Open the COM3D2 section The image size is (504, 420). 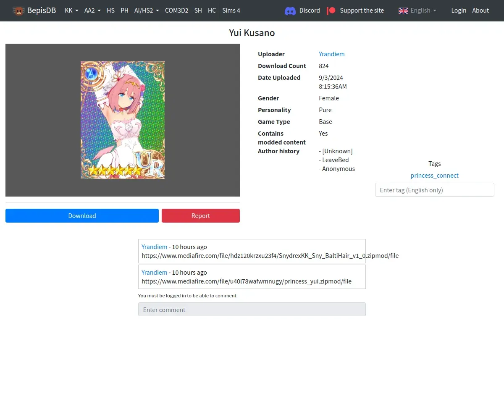click(x=176, y=10)
